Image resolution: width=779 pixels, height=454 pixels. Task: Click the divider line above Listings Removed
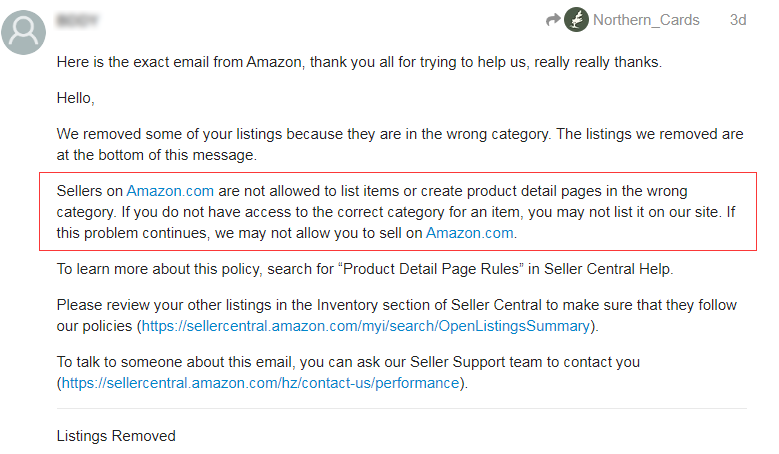400,409
